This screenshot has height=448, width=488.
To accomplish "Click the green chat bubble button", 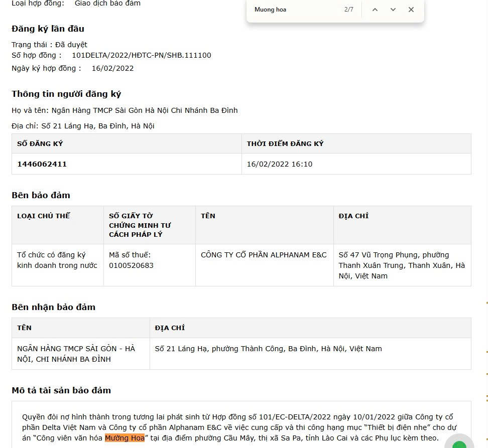I will [x=459, y=443].
